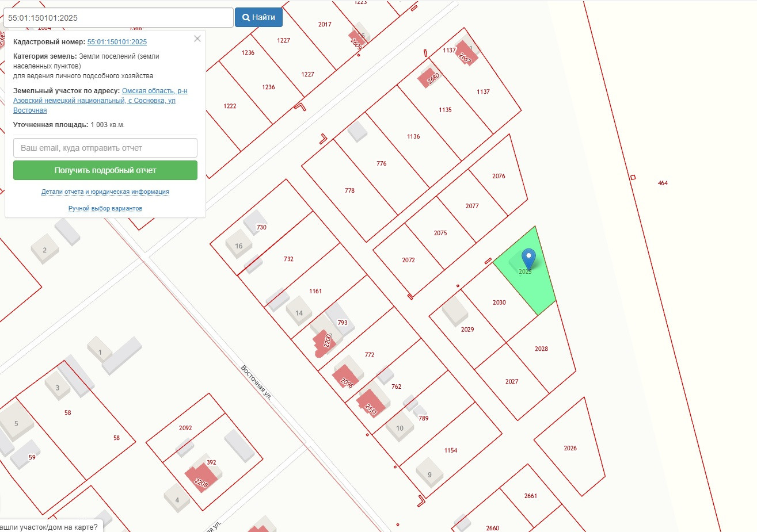Click the Найти search button

[x=258, y=17]
